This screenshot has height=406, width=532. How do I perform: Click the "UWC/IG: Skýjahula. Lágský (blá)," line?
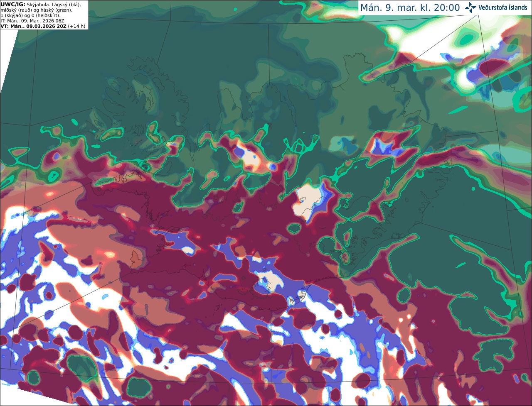(41, 5)
